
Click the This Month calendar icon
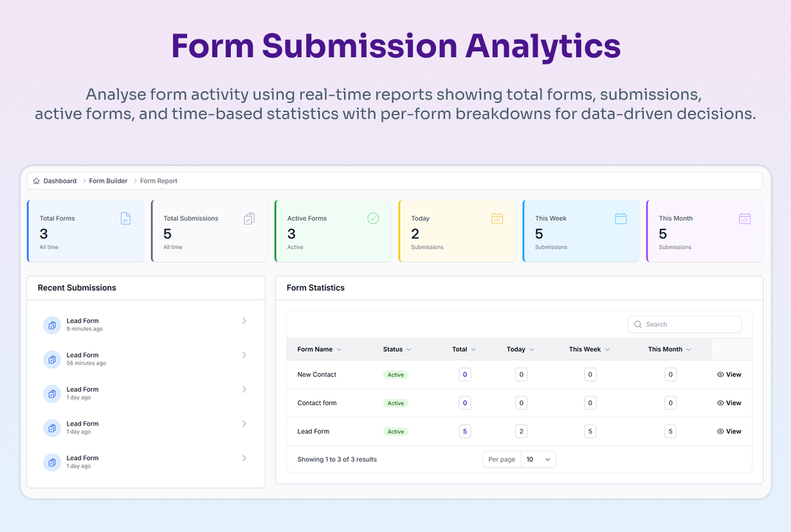745,218
